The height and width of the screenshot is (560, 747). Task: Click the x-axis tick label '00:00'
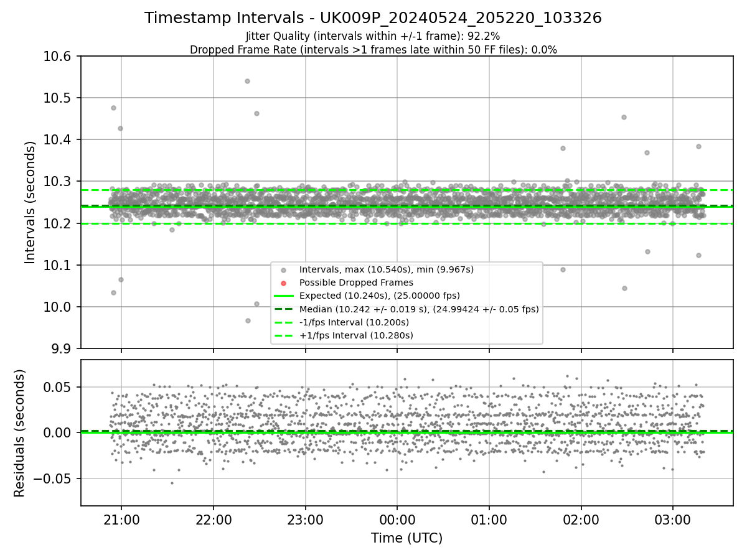[x=397, y=520]
